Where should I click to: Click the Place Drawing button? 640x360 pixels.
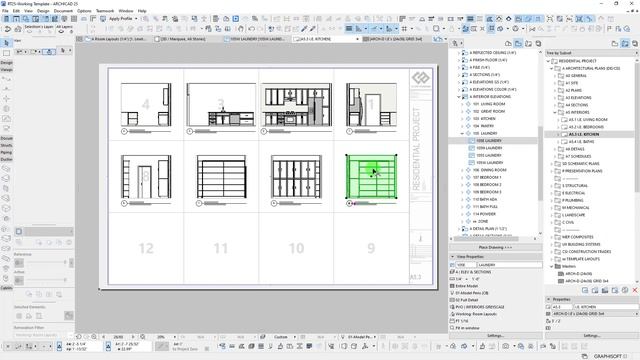tap(496, 248)
